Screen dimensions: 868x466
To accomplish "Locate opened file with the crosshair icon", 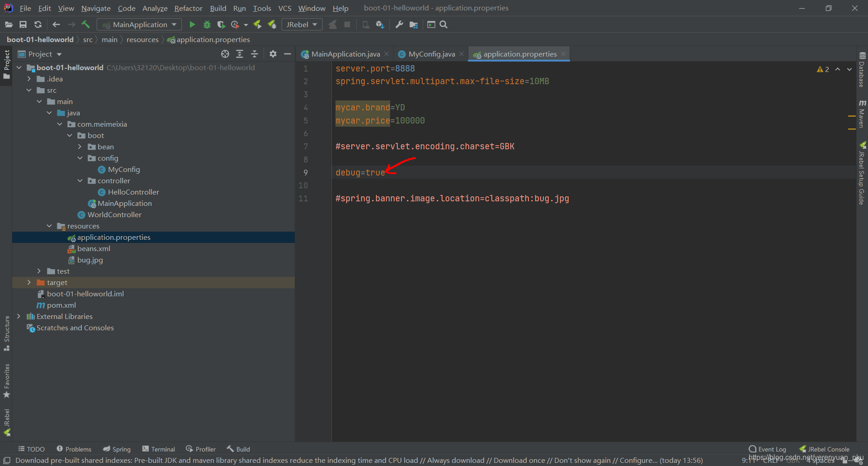I will pyautogui.click(x=225, y=54).
